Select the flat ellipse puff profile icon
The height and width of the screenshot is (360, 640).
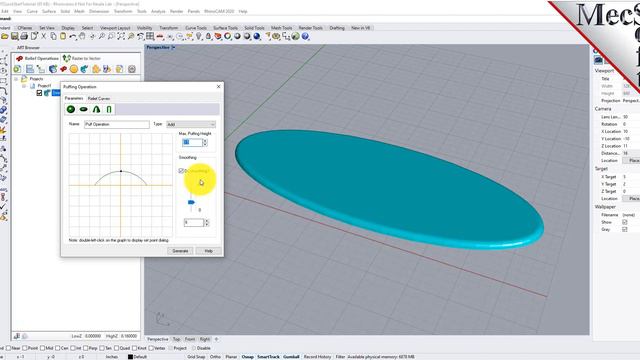click(x=84, y=109)
